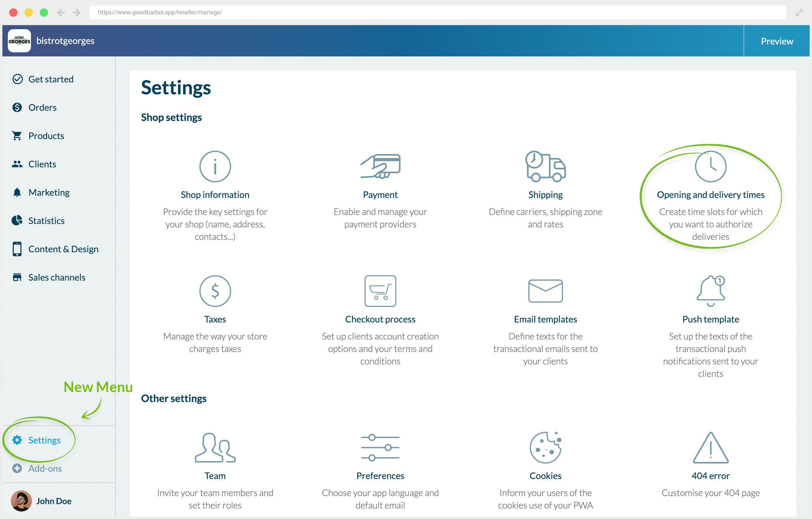This screenshot has width=812, height=519.
Task: Open the Checkout process cart icon
Action: [x=380, y=291]
